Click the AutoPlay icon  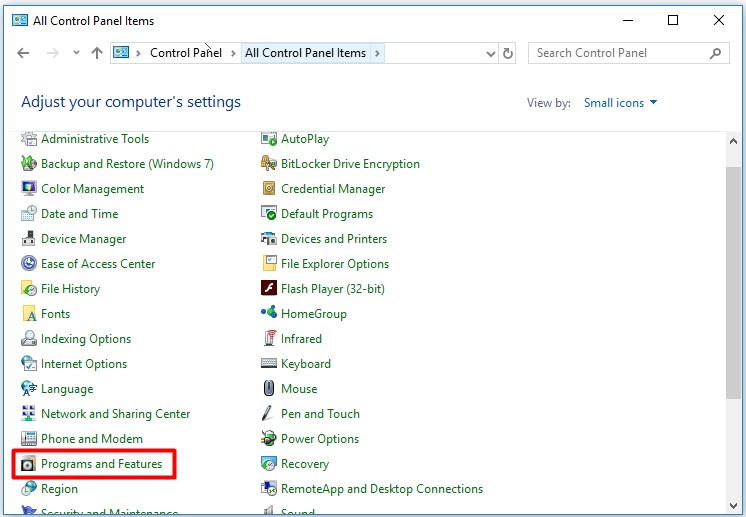point(269,139)
